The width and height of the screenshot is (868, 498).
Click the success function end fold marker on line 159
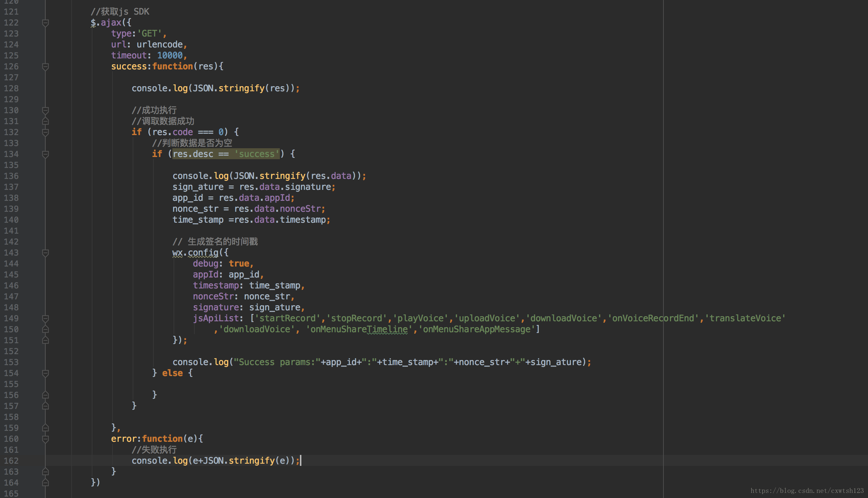click(x=45, y=428)
